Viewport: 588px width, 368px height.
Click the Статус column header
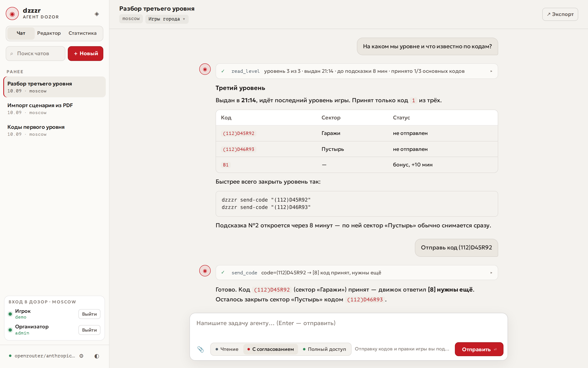[401, 118]
